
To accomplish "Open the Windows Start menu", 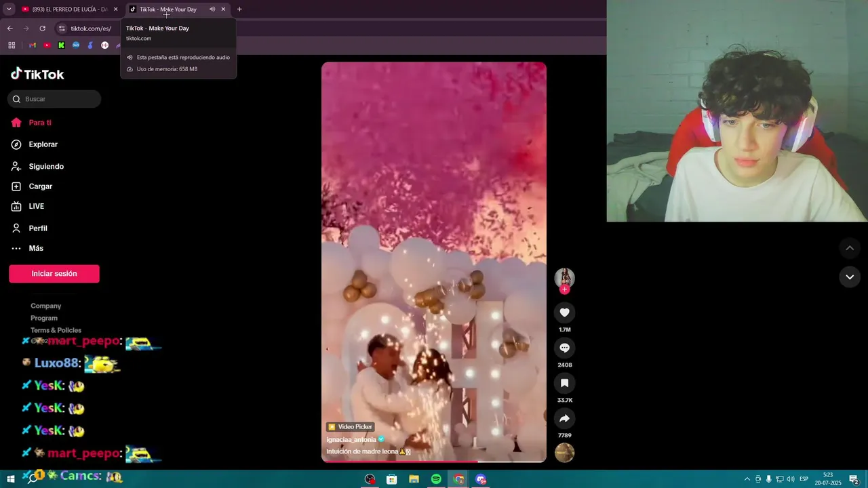I will (x=11, y=479).
